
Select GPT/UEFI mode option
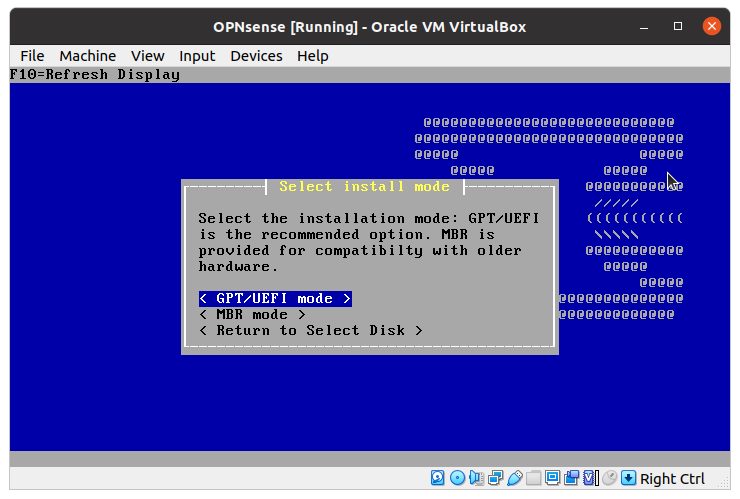coord(275,299)
